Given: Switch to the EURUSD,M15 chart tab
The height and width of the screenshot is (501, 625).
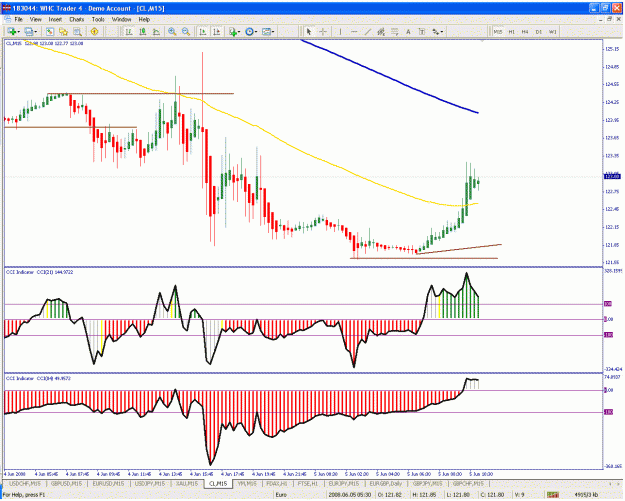Looking at the screenshot, I should click(x=108, y=483).
